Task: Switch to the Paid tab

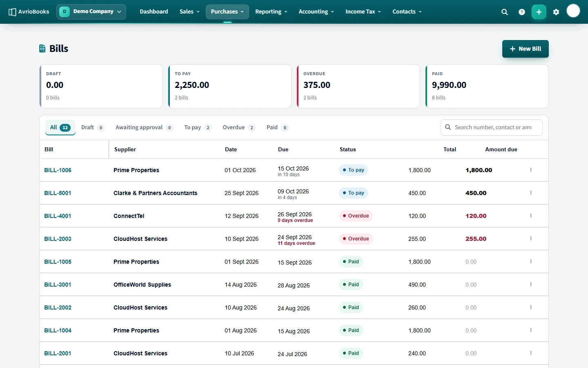Action: tap(278, 128)
